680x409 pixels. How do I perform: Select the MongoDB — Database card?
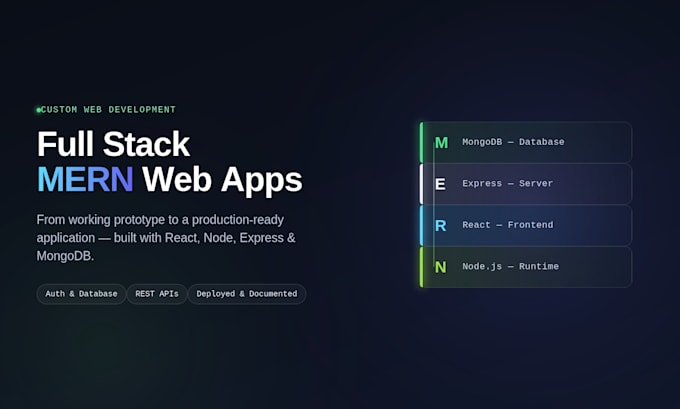(526, 142)
